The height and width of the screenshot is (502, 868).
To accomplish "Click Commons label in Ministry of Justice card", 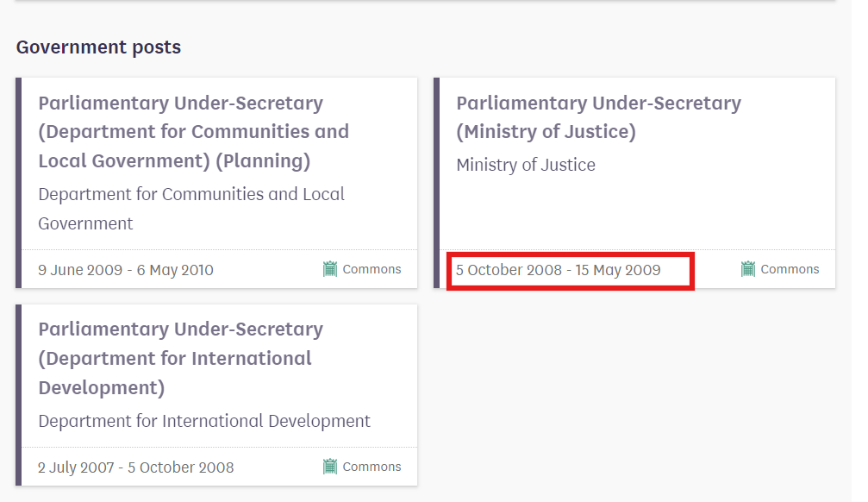I will pos(790,269).
